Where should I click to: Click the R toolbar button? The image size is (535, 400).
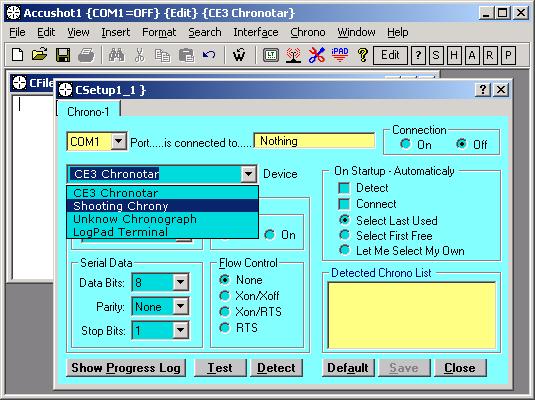[x=490, y=55]
